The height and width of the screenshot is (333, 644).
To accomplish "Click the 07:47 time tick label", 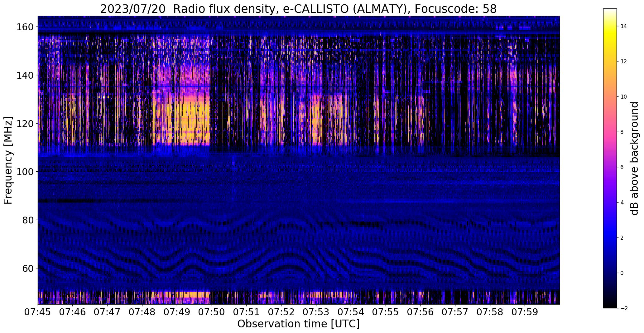I will tap(108, 311).
